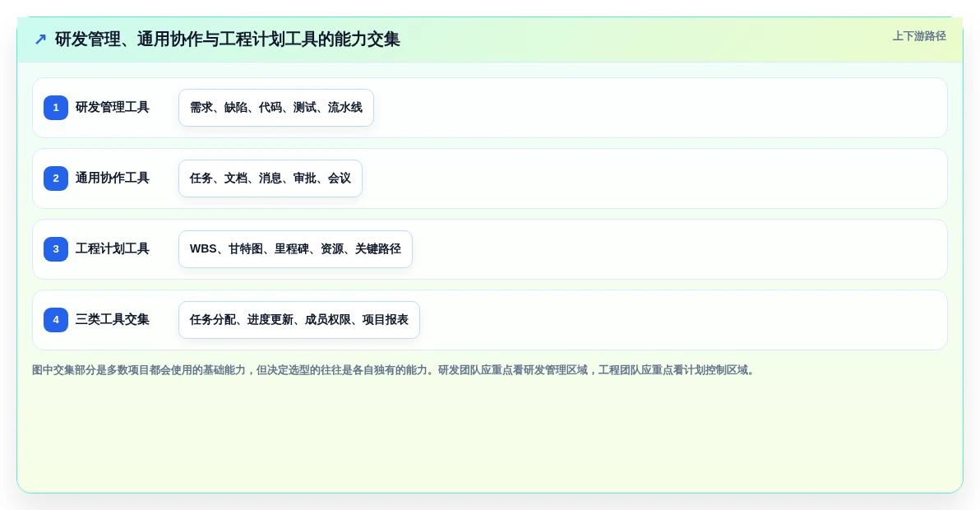Click the 任务、文档、消息、审批、会议 chip

pyautogui.click(x=270, y=178)
